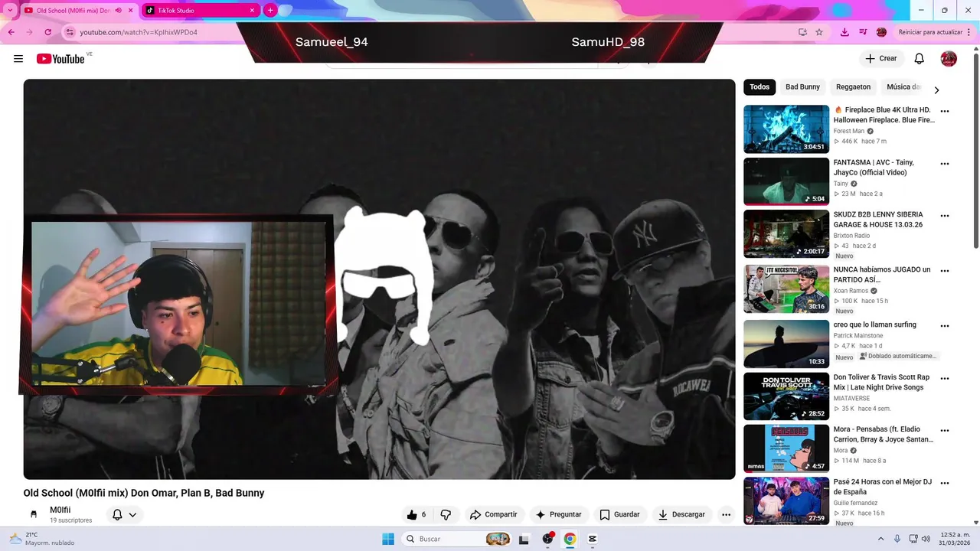Select the Reggaeton filter chip
The width and height of the screenshot is (980, 551).
click(853, 87)
